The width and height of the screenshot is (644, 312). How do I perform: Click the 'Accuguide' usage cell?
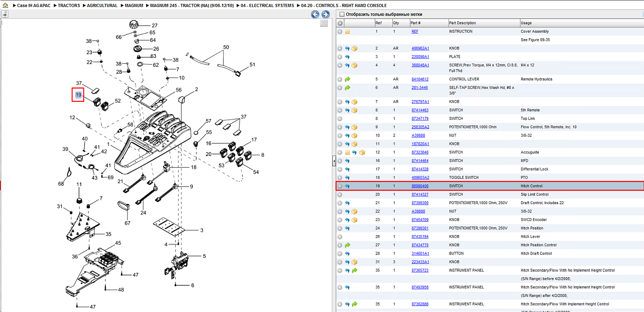[x=530, y=153]
